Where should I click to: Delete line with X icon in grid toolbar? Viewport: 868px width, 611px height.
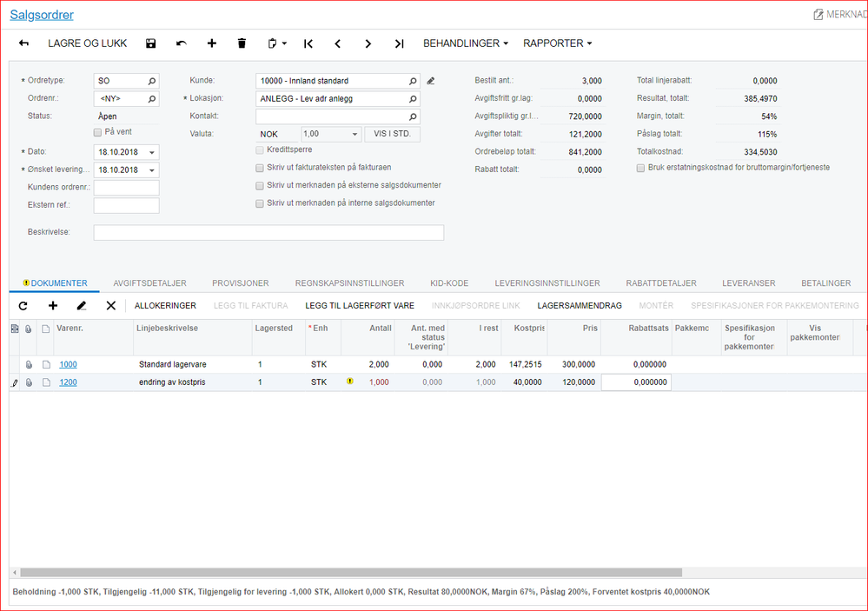tap(110, 306)
